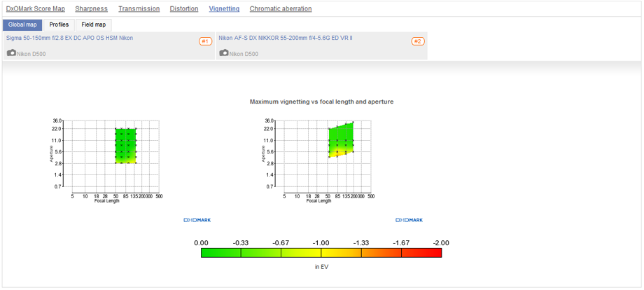Click DxOMark logo below the Sigma chart
This screenshot has height=290, width=644.
pos(197,220)
